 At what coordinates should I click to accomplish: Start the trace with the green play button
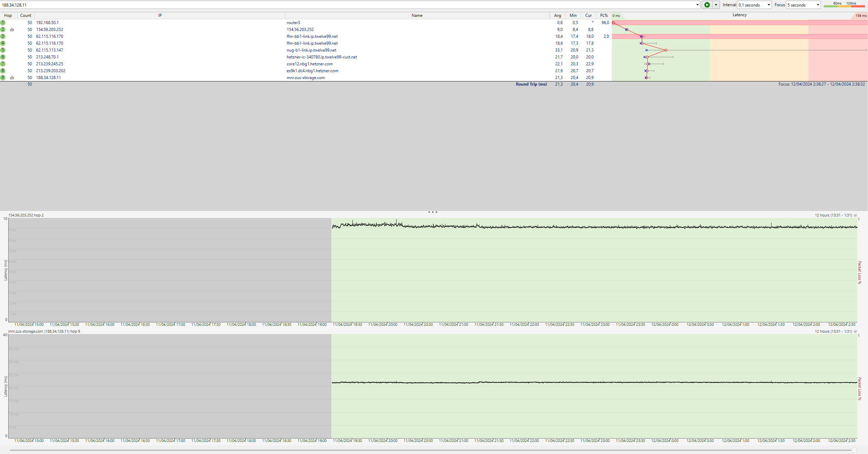707,5
